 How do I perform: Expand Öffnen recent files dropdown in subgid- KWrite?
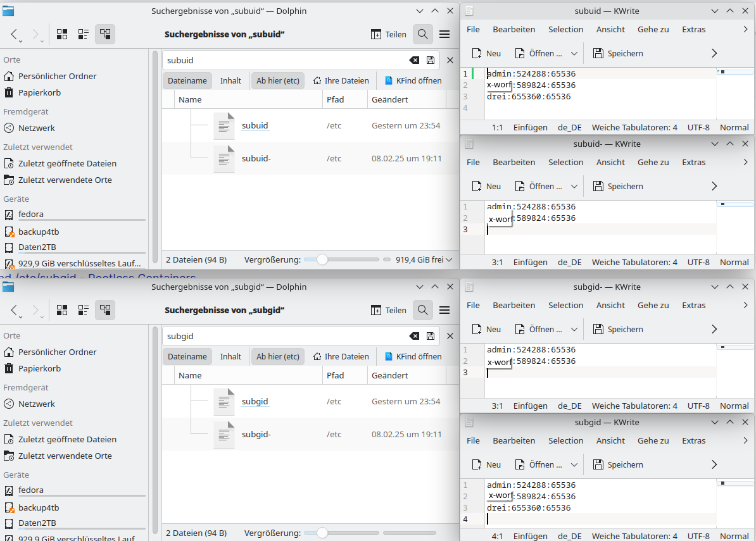[x=574, y=330]
